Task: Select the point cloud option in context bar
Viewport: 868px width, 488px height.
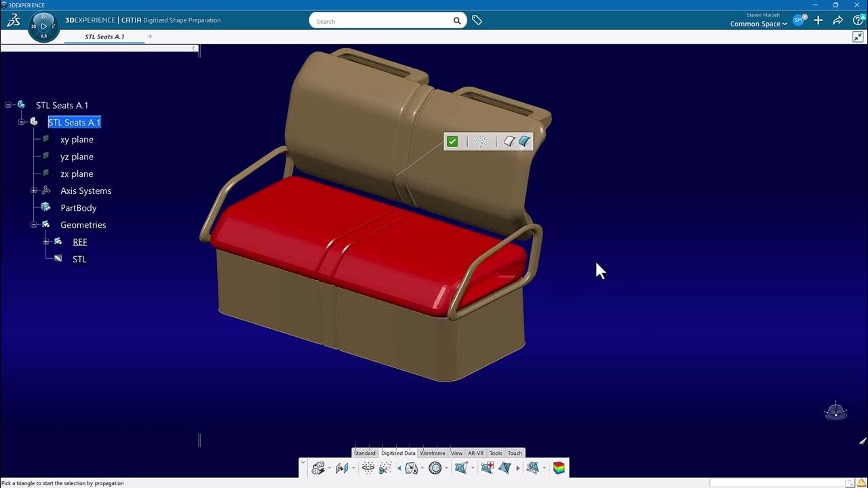Action: pyautogui.click(x=481, y=142)
